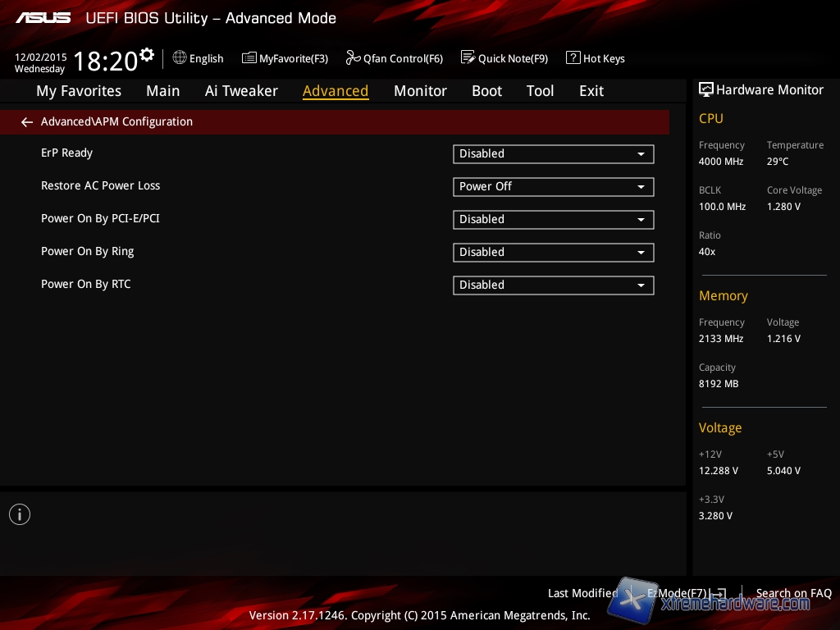Click the EzMode exit arrow icon
Screen dimensions: 840x630
[x=718, y=593]
